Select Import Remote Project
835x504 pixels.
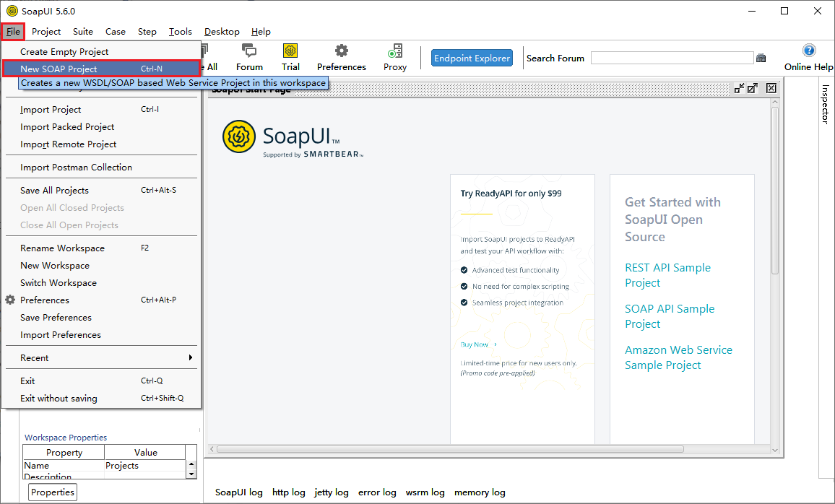(x=101, y=144)
